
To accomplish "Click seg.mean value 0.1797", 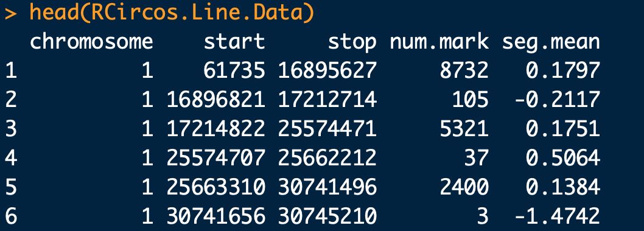I will 563,71.
